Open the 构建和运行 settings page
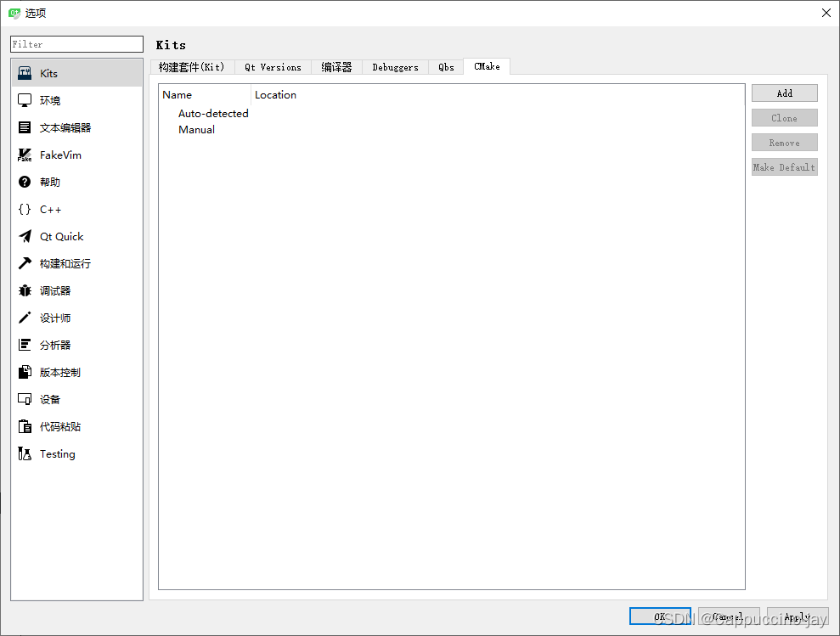The height and width of the screenshot is (636, 840). pyautogui.click(x=64, y=263)
